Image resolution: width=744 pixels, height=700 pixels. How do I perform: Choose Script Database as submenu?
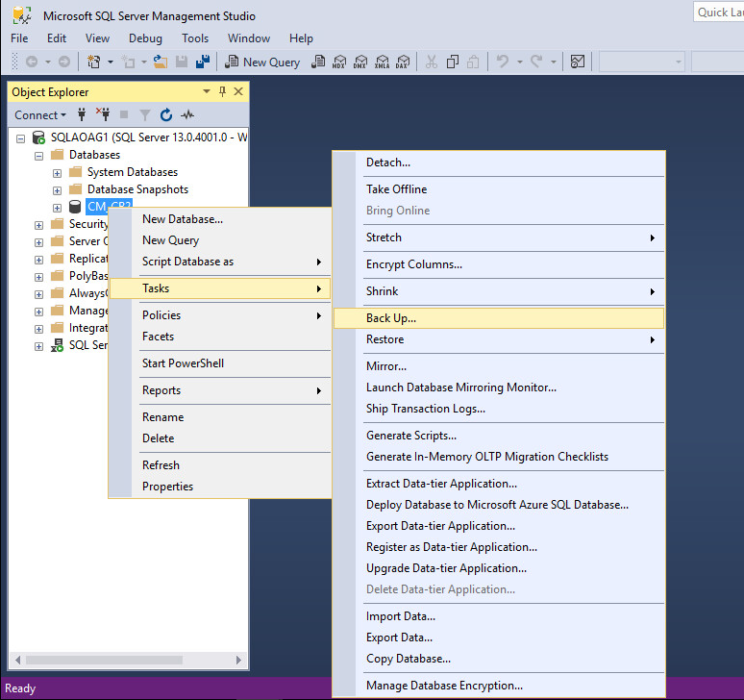tap(220, 261)
